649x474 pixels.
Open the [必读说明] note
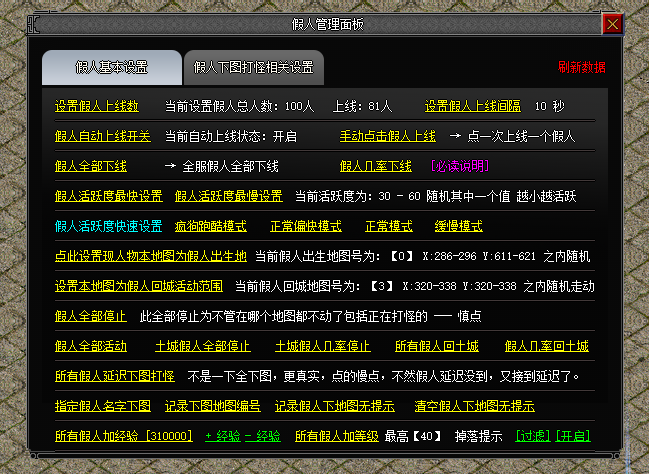pyautogui.click(x=460, y=166)
